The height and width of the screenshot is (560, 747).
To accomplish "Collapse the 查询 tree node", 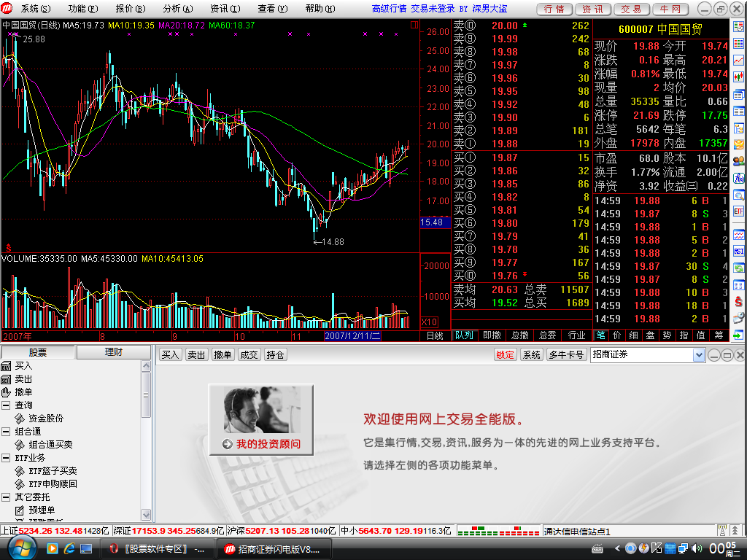I will (6, 405).
